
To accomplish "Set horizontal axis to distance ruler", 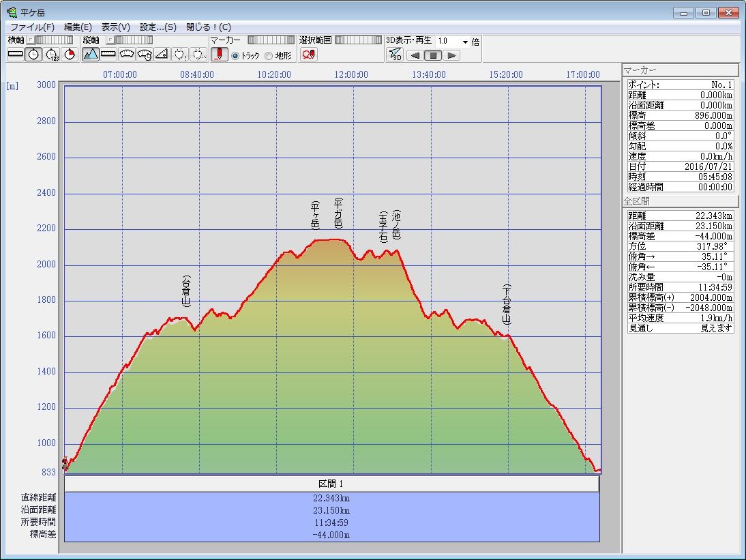I will [16, 55].
